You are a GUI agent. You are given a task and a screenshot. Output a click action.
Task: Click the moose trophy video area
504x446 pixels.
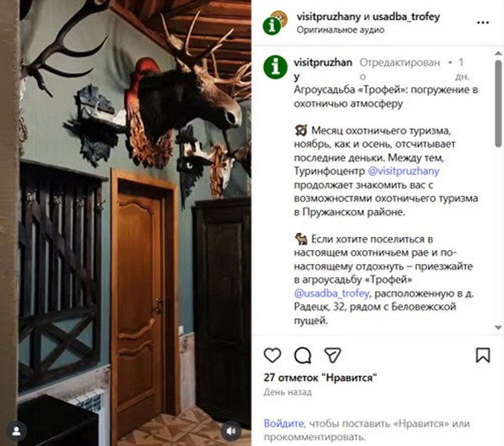click(x=135, y=223)
